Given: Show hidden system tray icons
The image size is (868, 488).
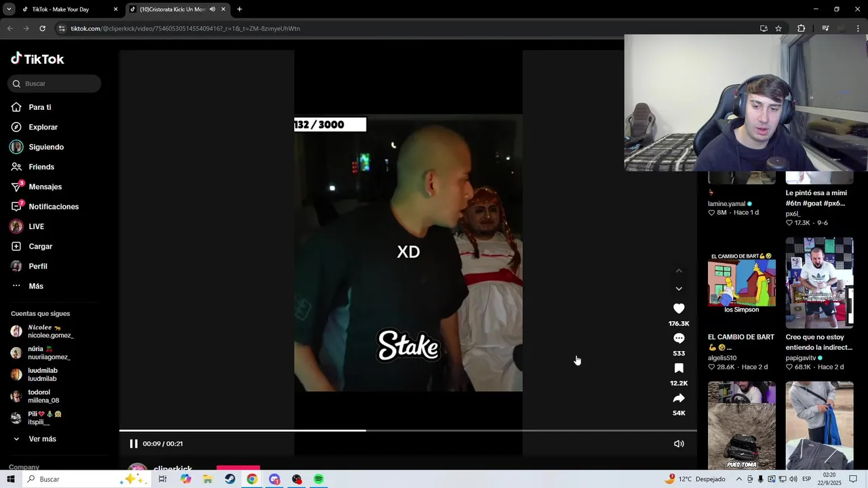Looking at the screenshot, I should click(739, 479).
